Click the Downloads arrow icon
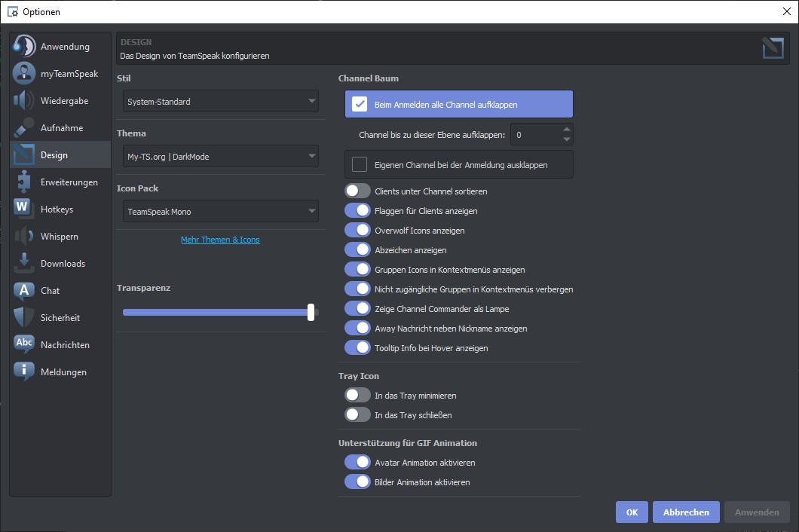799x532 pixels. (24, 263)
